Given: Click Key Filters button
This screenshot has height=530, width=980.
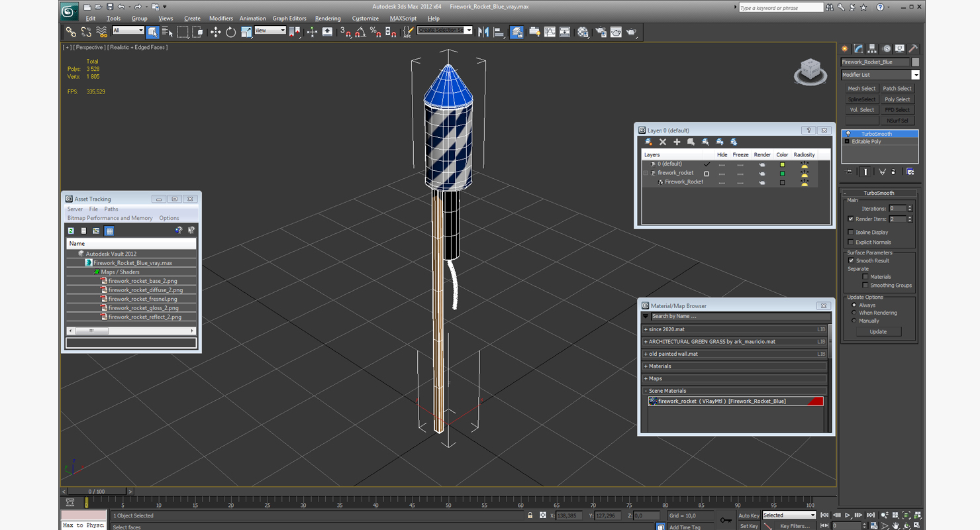Looking at the screenshot, I should [794, 526].
